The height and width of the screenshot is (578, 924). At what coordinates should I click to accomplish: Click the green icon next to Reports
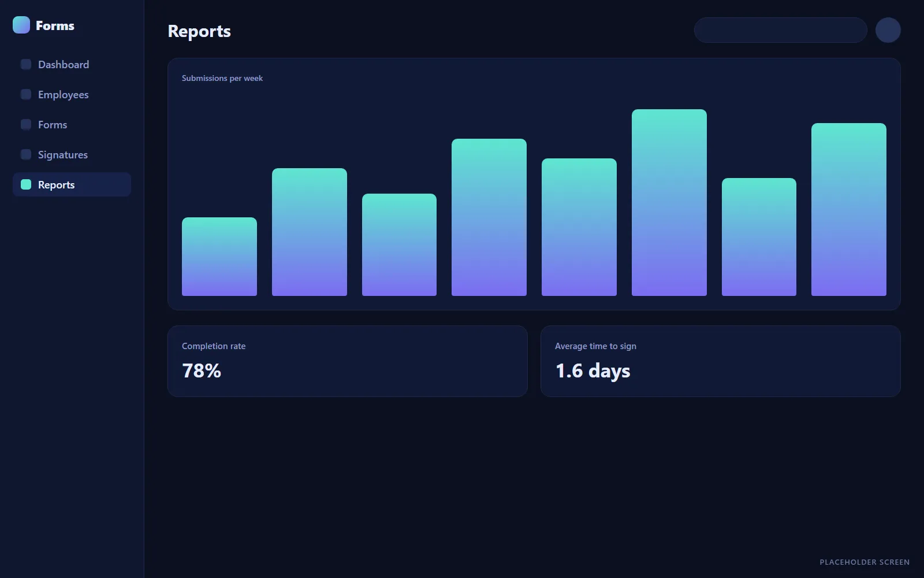26,184
